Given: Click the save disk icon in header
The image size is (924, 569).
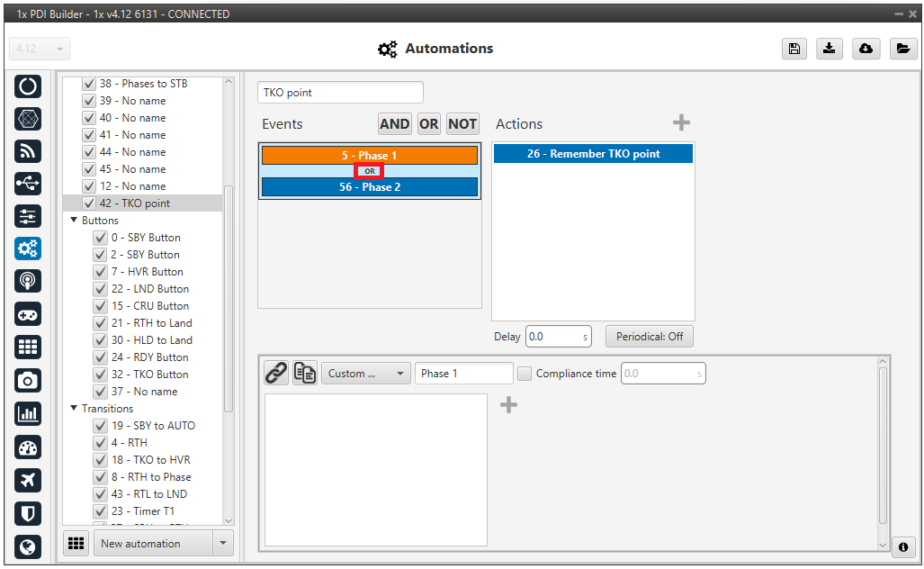Looking at the screenshot, I should click(x=794, y=49).
